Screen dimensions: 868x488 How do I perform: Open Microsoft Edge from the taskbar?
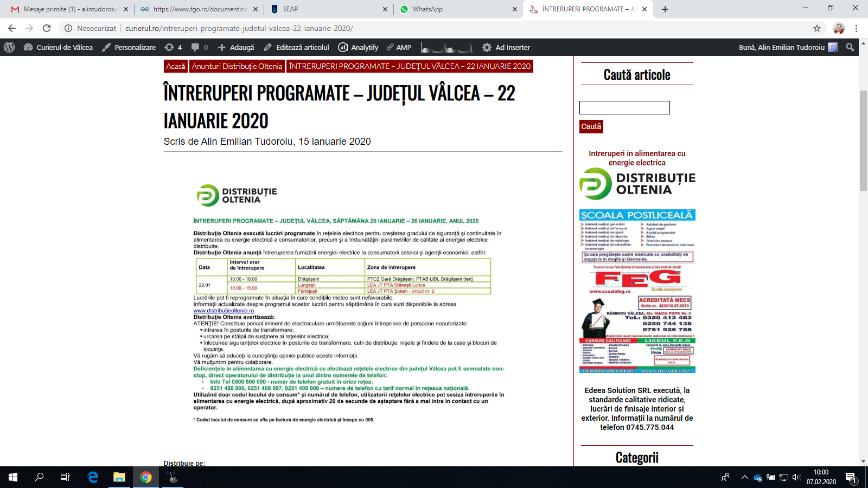pos(93,477)
